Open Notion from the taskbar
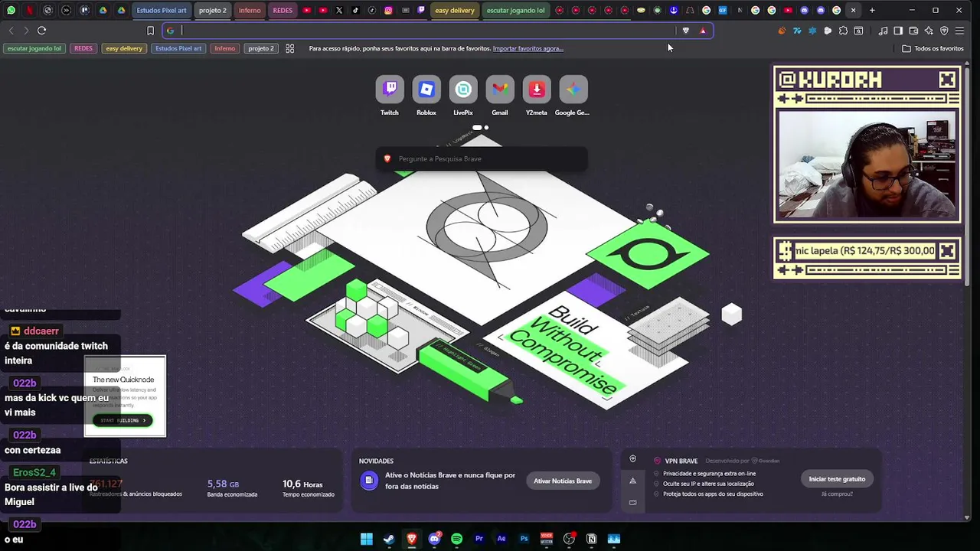Image resolution: width=980 pixels, height=551 pixels. pyautogui.click(x=591, y=539)
